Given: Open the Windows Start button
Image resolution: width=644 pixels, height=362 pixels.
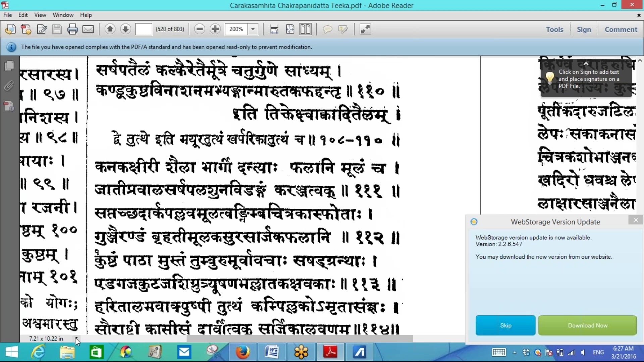Looking at the screenshot, I should [12, 352].
